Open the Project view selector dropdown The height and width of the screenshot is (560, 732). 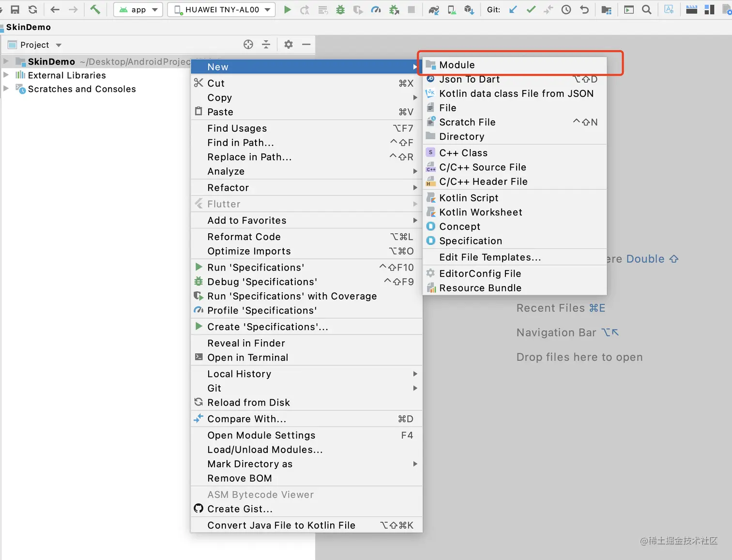(x=35, y=45)
